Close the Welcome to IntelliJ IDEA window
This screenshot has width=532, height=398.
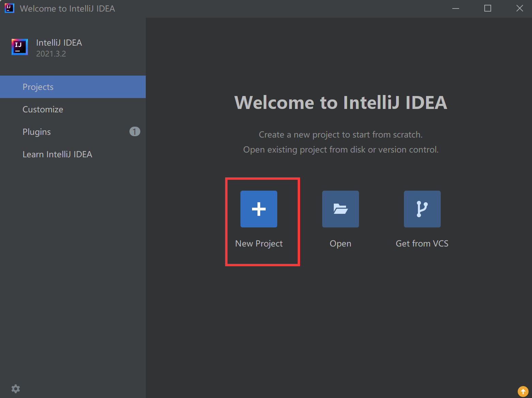point(519,9)
